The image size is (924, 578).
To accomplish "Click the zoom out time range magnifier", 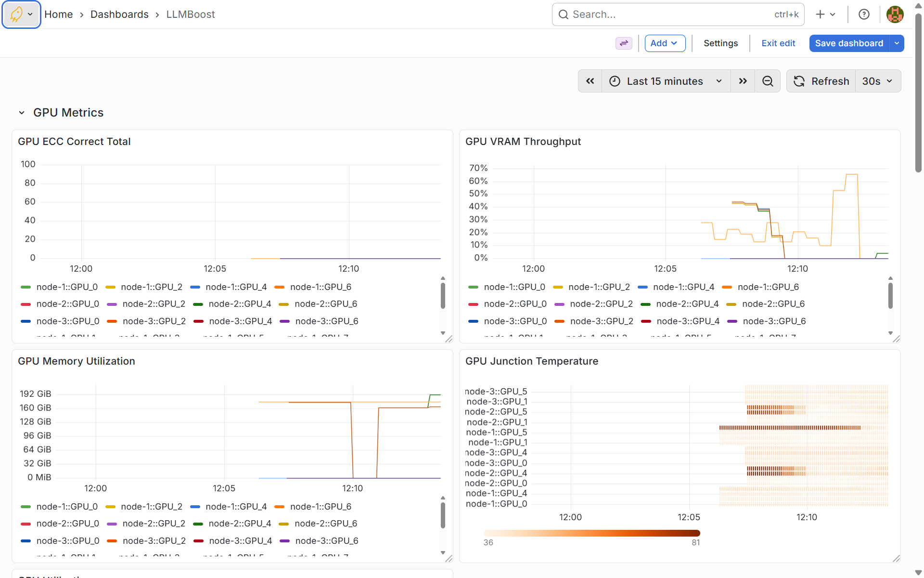I will [x=768, y=81].
